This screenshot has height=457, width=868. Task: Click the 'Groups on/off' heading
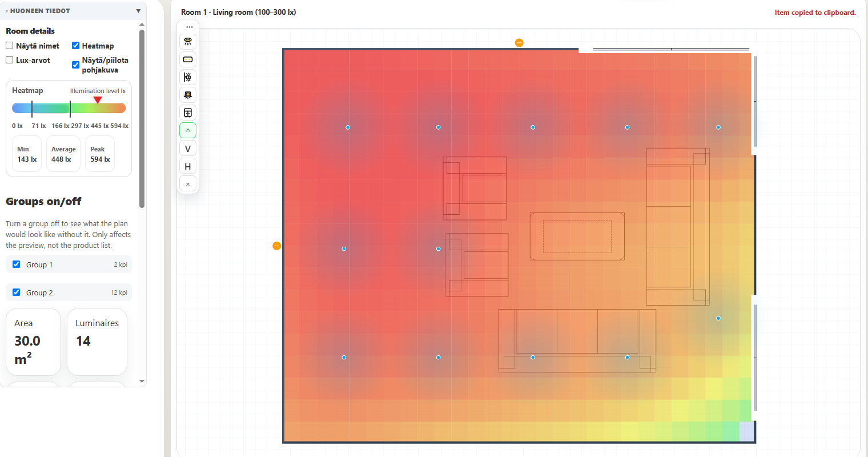[x=43, y=201]
